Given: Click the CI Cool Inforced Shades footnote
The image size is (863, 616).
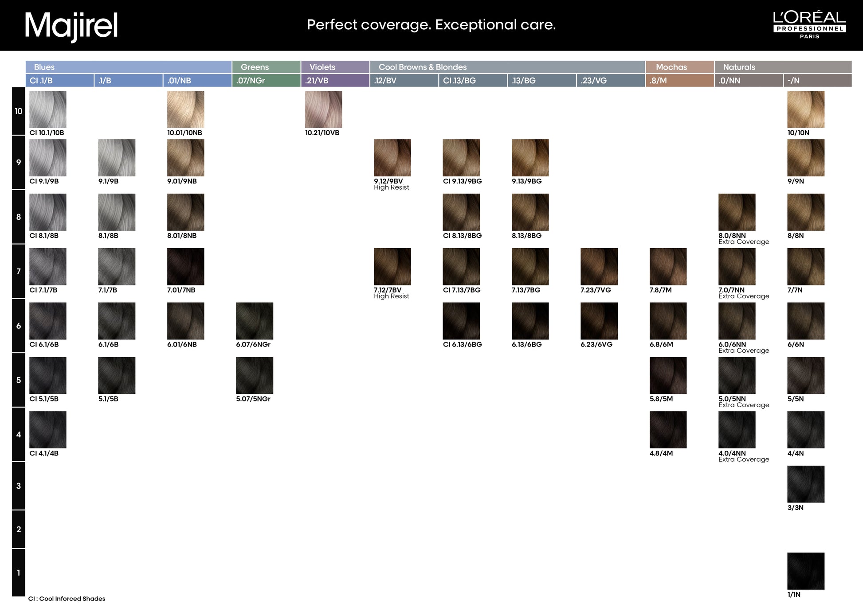Looking at the screenshot, I should 67,599.
